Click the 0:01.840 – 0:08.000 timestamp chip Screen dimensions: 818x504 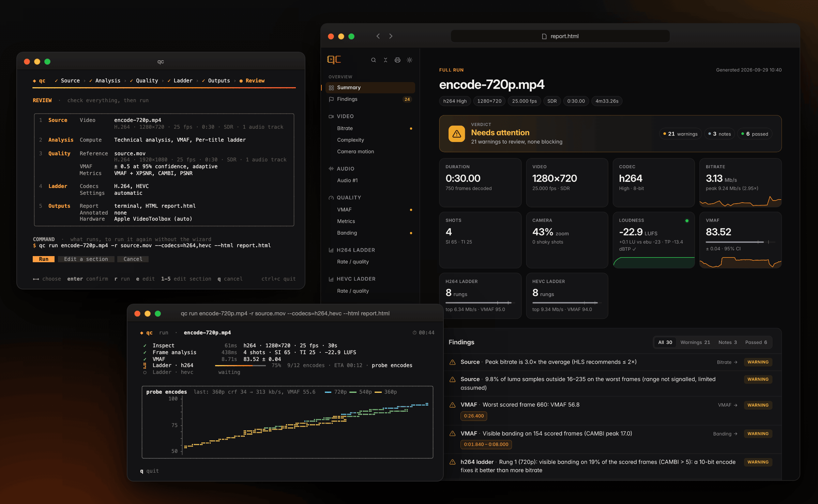point(486,444)
